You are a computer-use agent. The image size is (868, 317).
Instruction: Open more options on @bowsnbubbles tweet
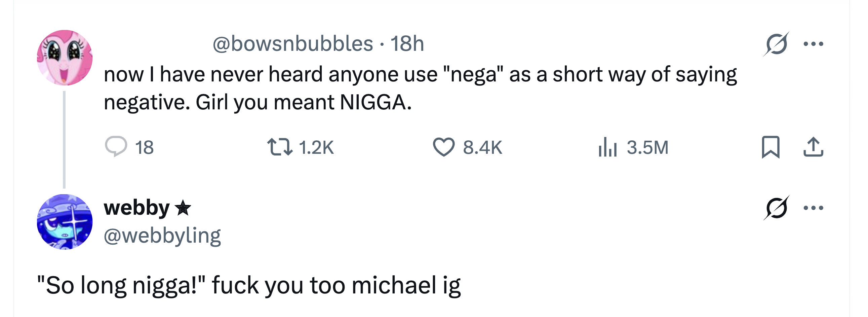coord(813,44)
